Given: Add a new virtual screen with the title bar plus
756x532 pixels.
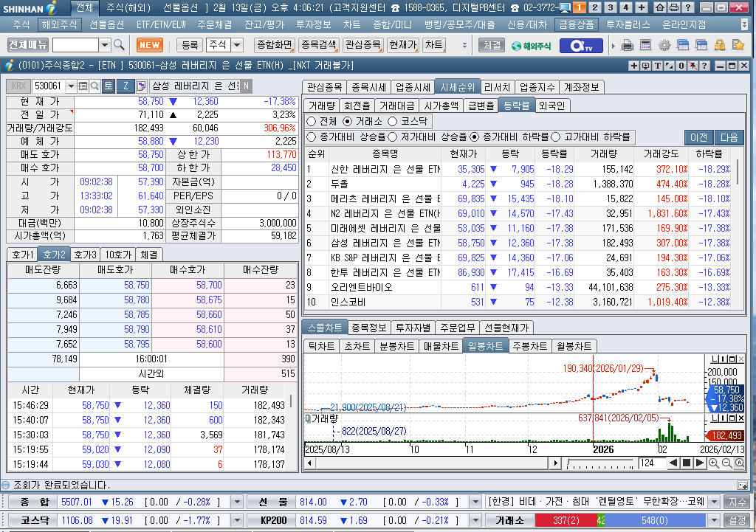Looking at the screenshot, I should 642,7.
